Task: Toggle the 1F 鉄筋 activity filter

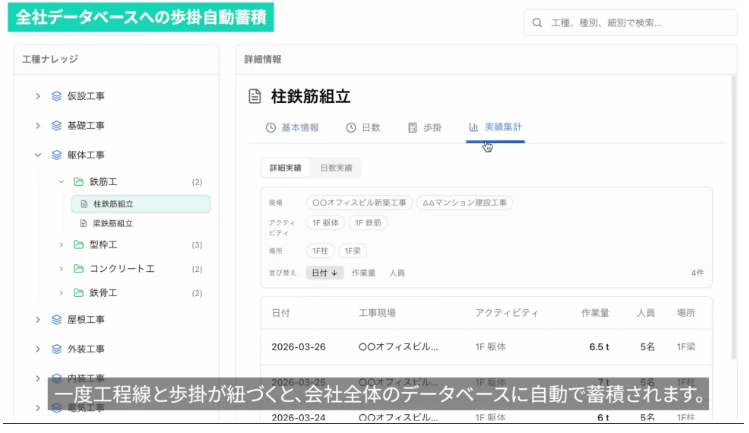Action: pyautogui.click(x=368, y=223)
